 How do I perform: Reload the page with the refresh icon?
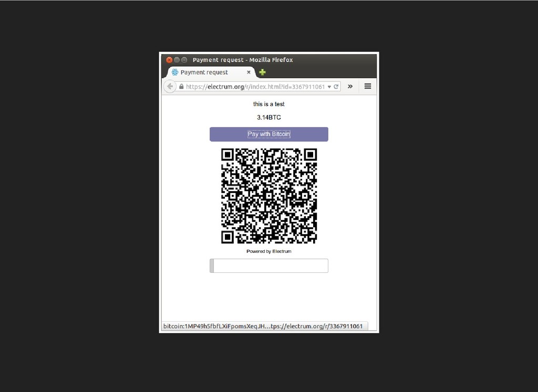(336, 87)
